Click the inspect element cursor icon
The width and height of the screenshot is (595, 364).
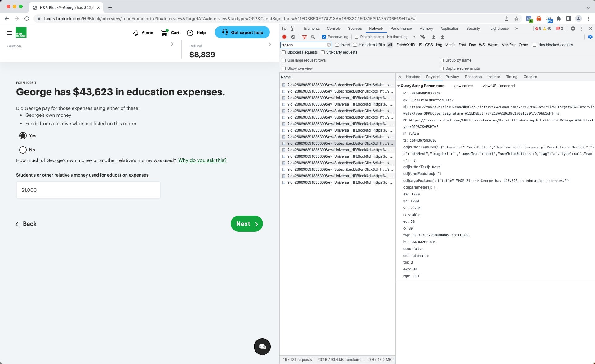pos(284,29)
